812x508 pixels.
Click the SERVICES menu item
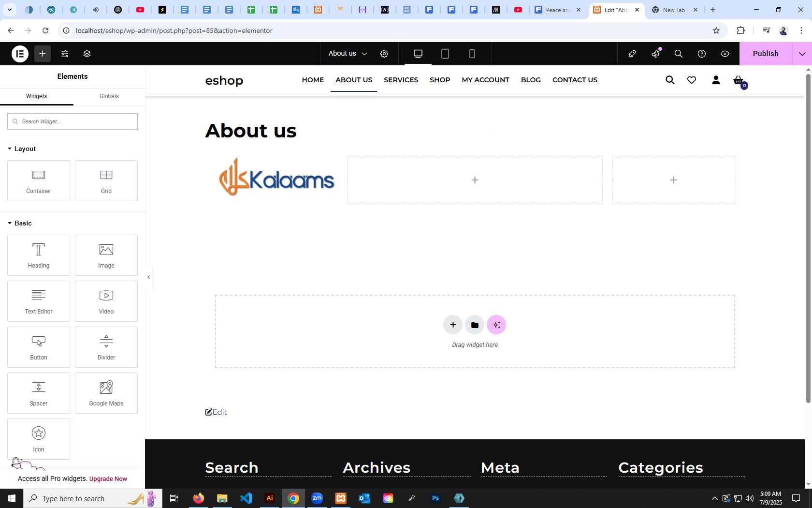pyautogui.click(x=401, y=80)
